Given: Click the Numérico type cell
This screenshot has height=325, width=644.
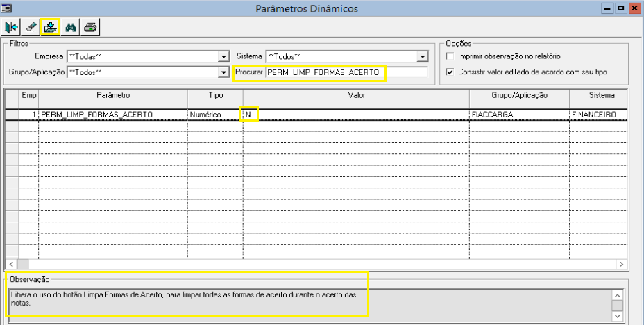Looking at the screenshot, I should pyautogui.click(x=216, y=115).
